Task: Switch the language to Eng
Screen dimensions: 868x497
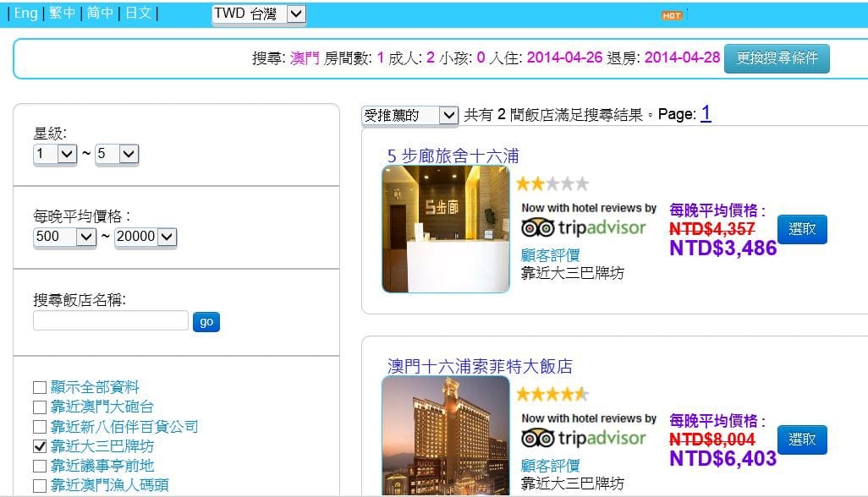Action: (x=25, y=14)
